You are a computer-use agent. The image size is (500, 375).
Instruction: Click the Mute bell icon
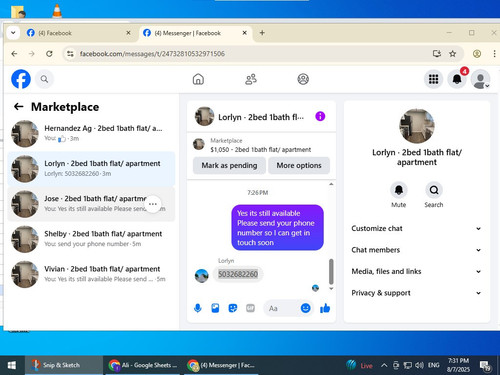click(x=399, y=190)
